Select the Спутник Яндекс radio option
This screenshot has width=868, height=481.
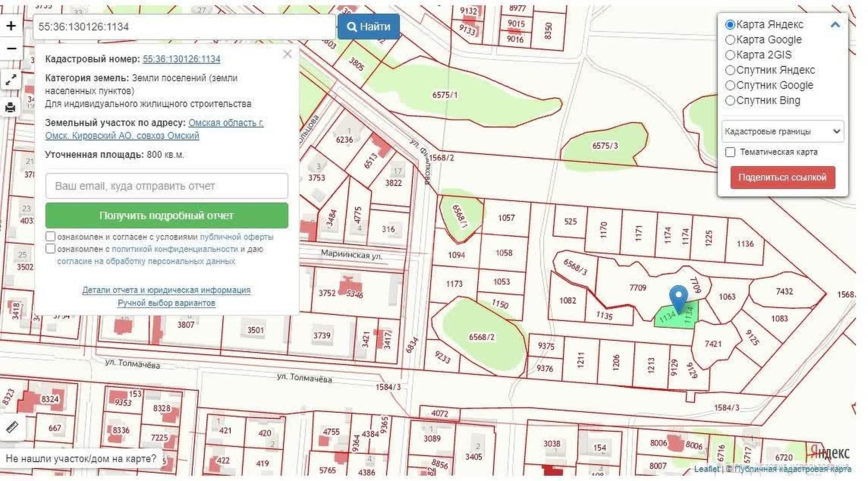pyautogui.click(x=730, y=70)
